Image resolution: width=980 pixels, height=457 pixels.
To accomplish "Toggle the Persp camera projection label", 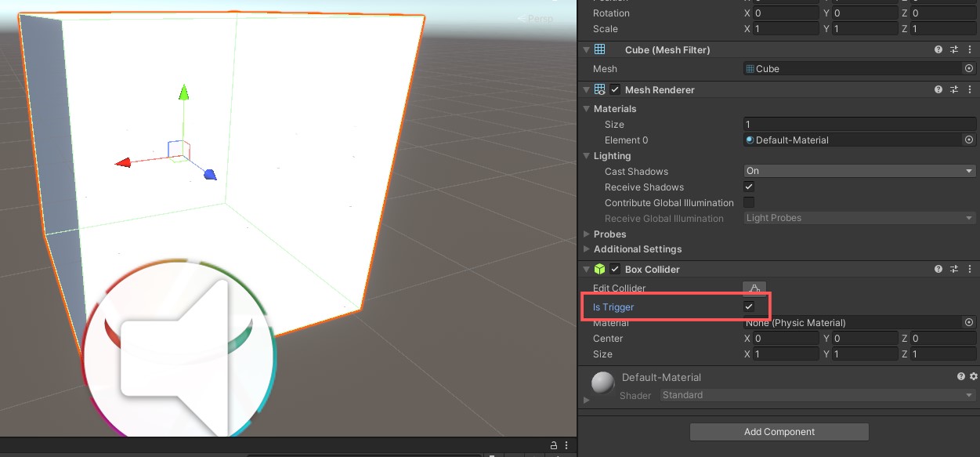I will click(537, 19).
